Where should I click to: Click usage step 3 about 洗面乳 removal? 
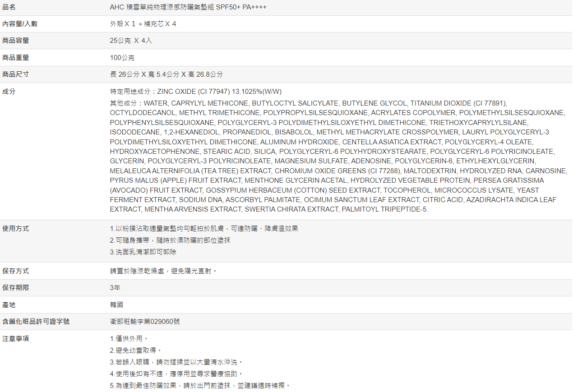[143, 252]
